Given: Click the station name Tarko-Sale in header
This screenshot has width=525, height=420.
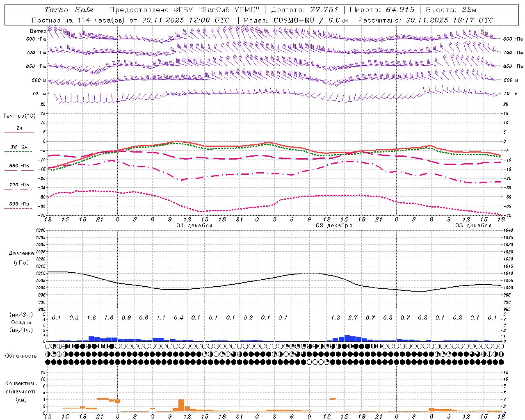Looking at the screenshot, I should click(x=68, y=10).
